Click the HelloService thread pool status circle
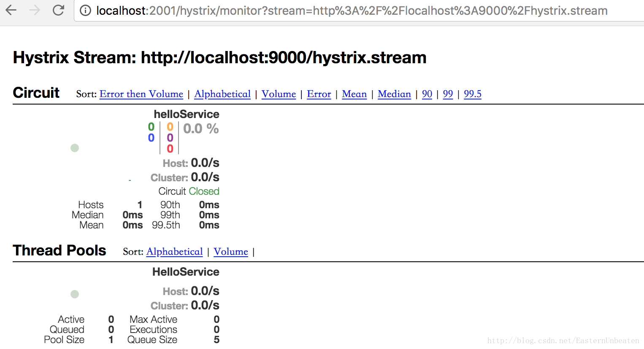This screenshot has width=644, height=349. point(75,294)
